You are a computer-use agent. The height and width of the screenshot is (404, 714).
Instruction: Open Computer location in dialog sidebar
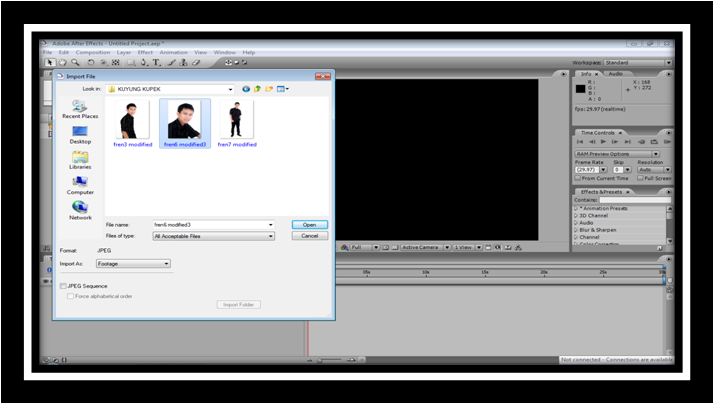coord(80,186)
